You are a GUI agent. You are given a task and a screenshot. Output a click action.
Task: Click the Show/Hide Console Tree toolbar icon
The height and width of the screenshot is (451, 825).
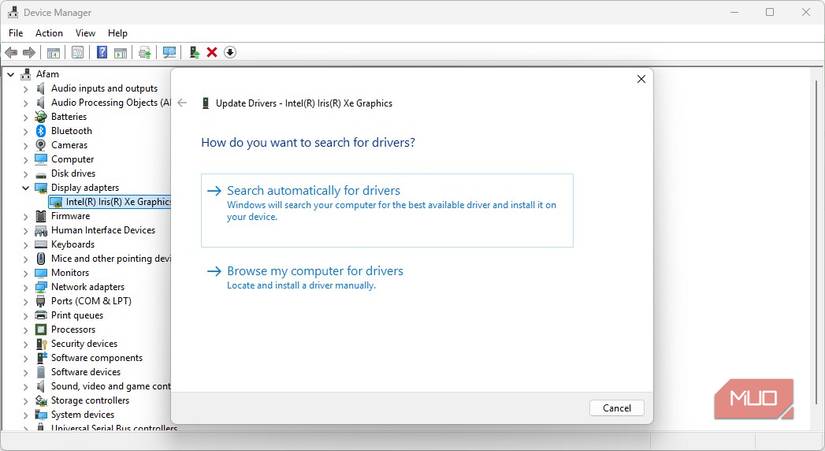pyautogui.click(x=53, y=53)
